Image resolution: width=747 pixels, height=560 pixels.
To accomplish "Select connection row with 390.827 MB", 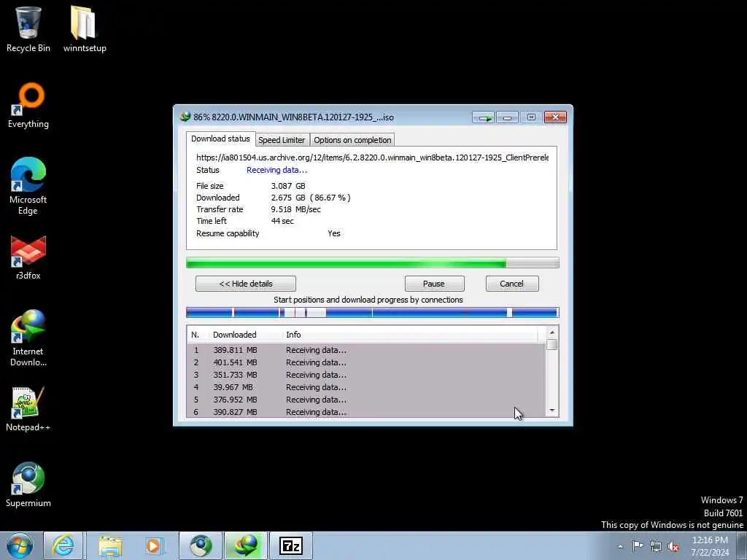I will [367, 411].
